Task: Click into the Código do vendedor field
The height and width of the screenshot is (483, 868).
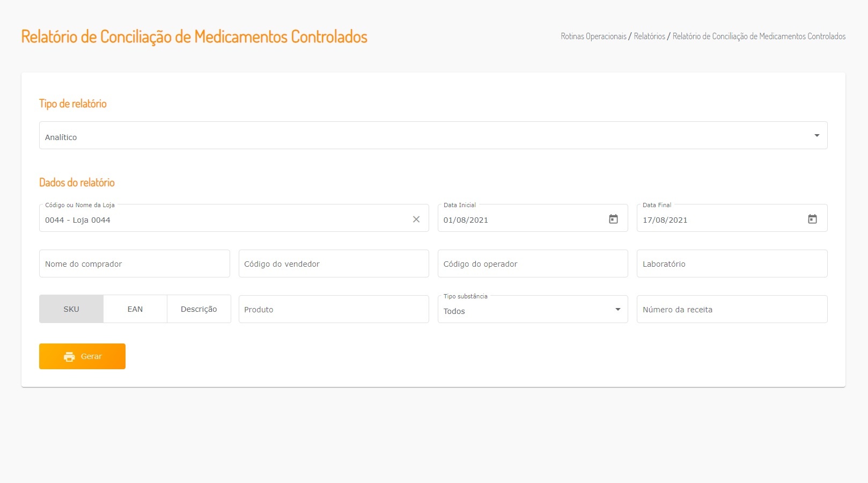Action: tap(334, 264)
